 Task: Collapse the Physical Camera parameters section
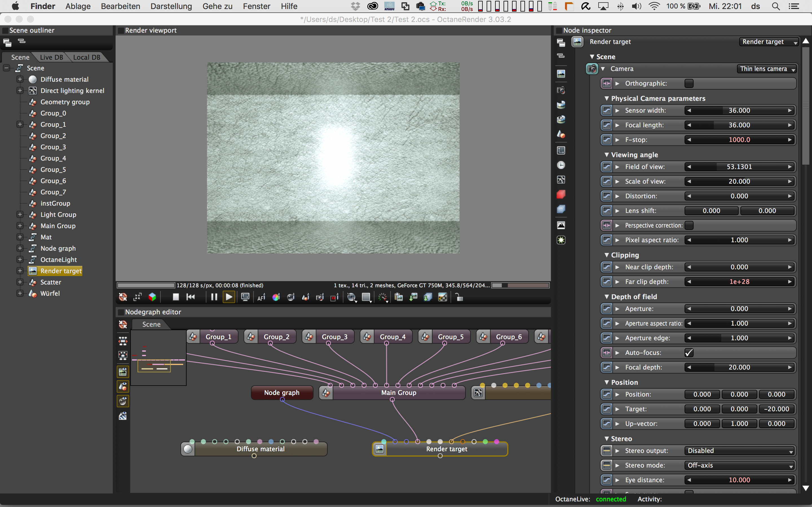[x=607, y=99]
